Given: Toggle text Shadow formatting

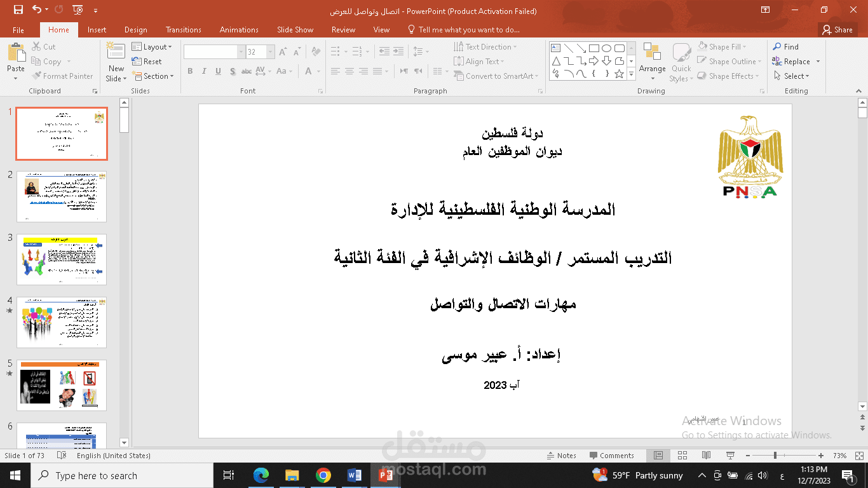Looking at the screenshot, I should point(233,71).
